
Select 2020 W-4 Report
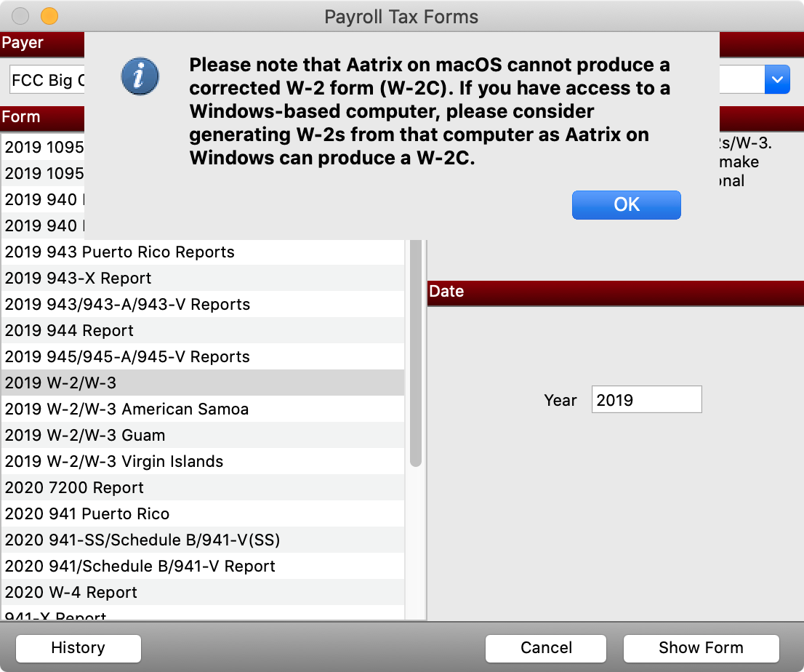pos(71,593)
